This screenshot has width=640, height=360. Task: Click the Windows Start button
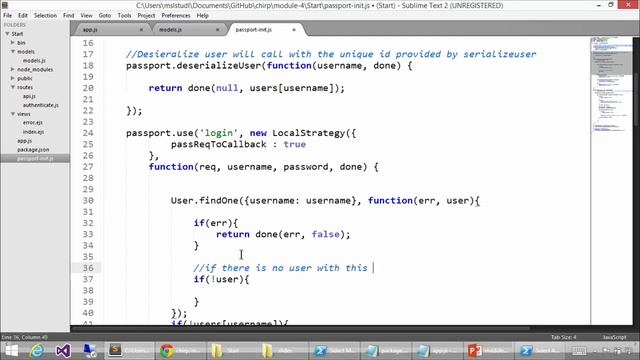point(11,351)
